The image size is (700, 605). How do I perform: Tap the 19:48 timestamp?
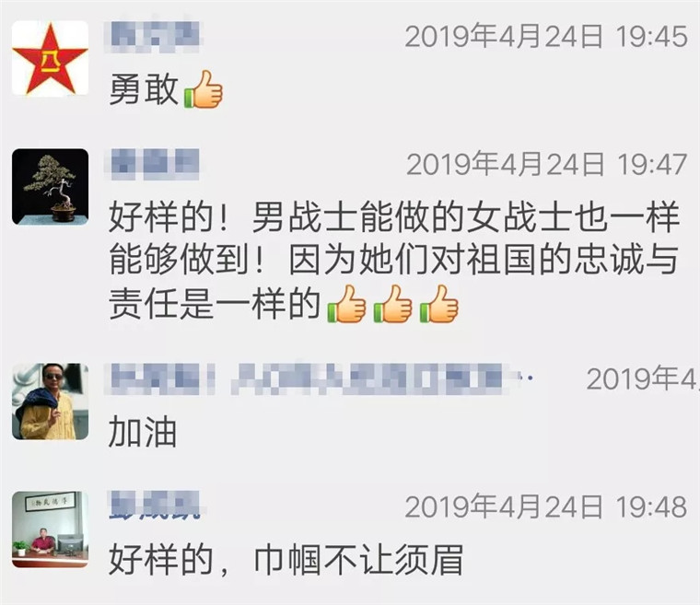(x=546, y=506)
